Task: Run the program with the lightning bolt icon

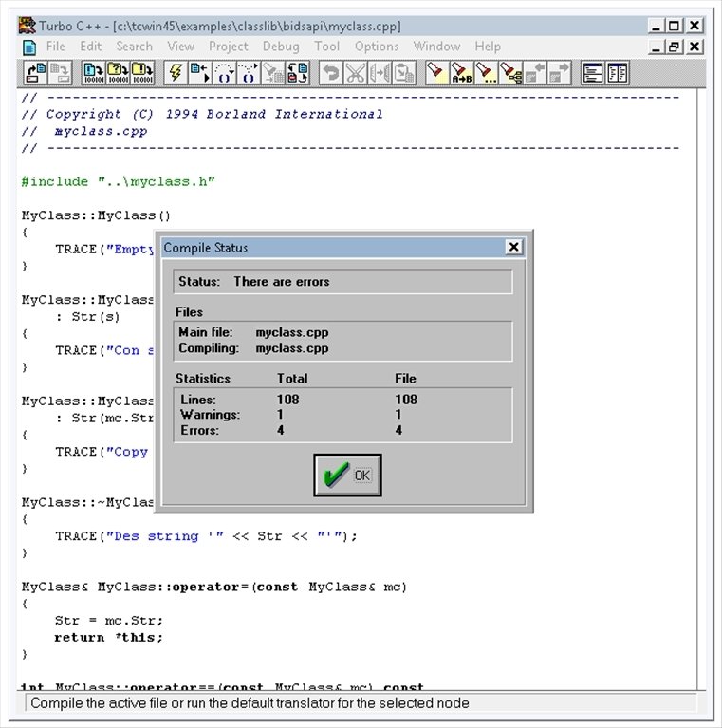Action: click(x=176, y=73)
